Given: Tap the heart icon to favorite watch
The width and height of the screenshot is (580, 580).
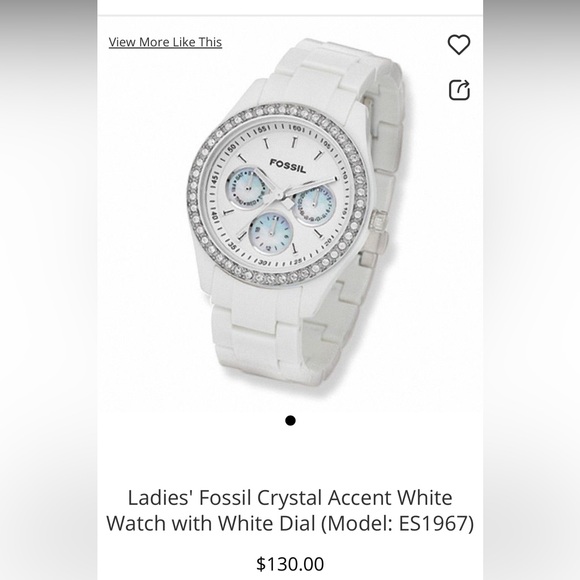Looking at the screenshot, I should tap(459, 45).
